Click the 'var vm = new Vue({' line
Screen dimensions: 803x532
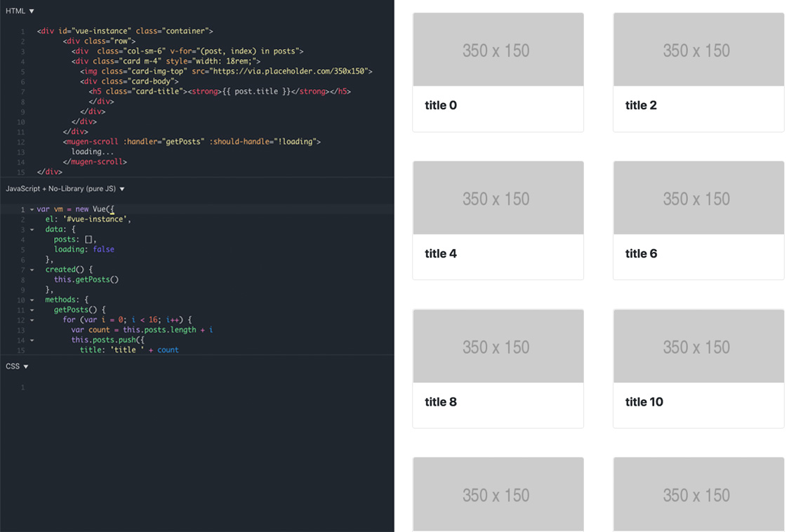pyautogui.click(x=75, y=209)
